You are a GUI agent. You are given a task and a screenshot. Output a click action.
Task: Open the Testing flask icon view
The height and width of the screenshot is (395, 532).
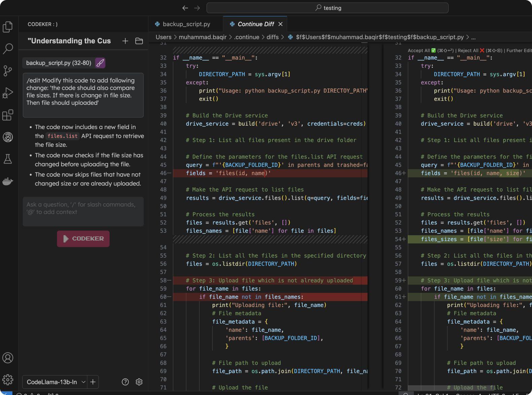click(x=8, y=159)
